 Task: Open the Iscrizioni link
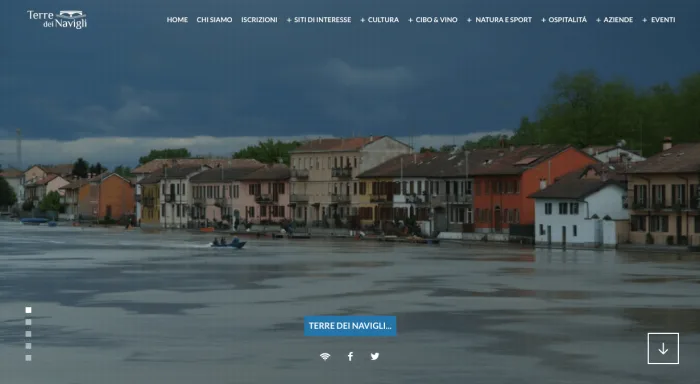[x=259, y=20]
